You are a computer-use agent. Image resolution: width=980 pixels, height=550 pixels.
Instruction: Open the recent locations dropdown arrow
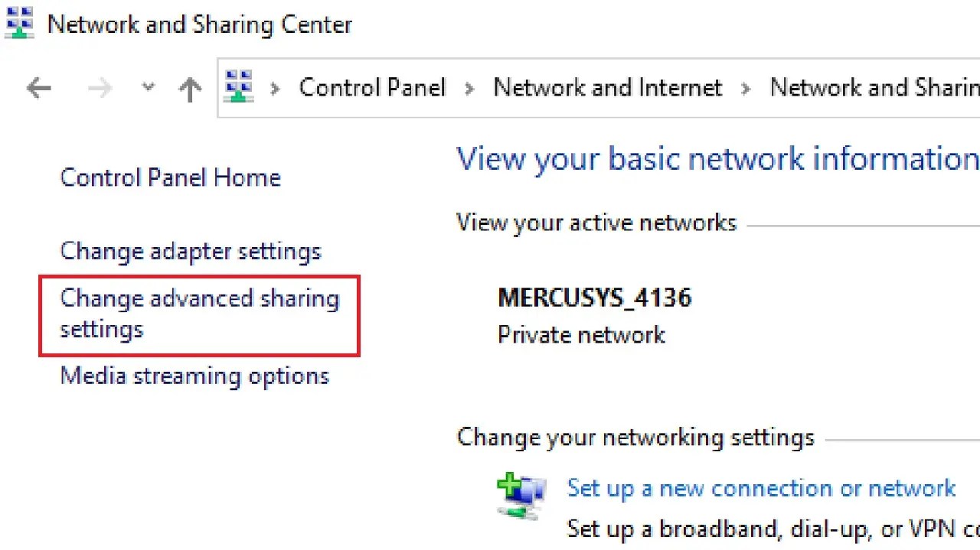[x=147, y=87]
